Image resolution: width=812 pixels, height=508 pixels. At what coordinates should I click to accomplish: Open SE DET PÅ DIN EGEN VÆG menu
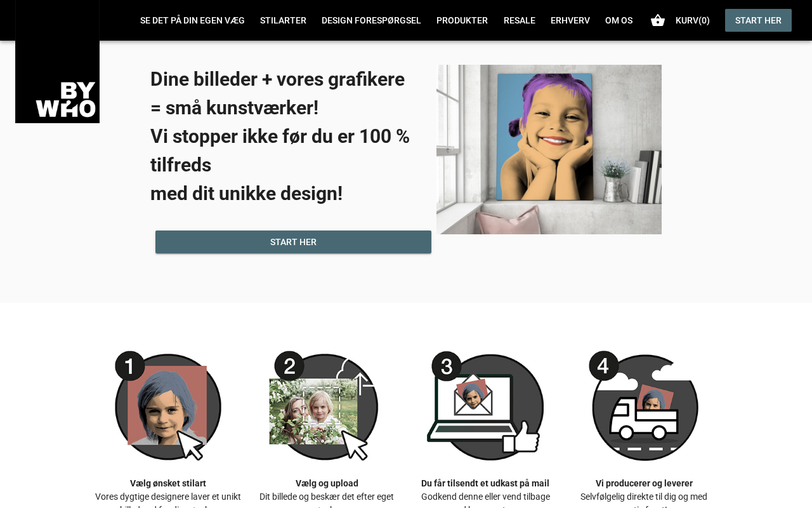click(192, 20)
